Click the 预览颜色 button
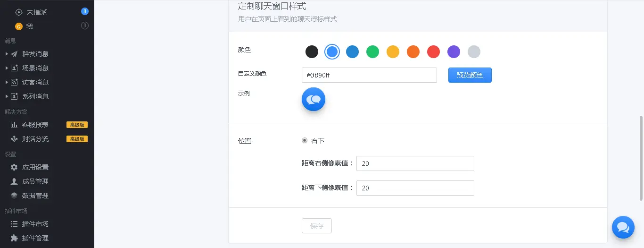Image resolution: width=644 pixels, height=248 pixels. coord(470,75)
